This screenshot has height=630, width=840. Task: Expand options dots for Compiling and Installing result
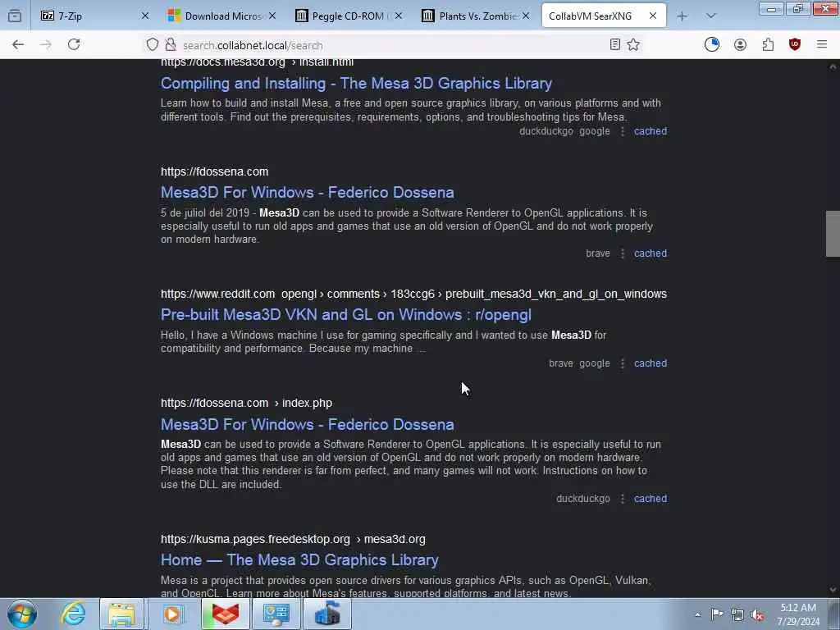click(623, 131)
